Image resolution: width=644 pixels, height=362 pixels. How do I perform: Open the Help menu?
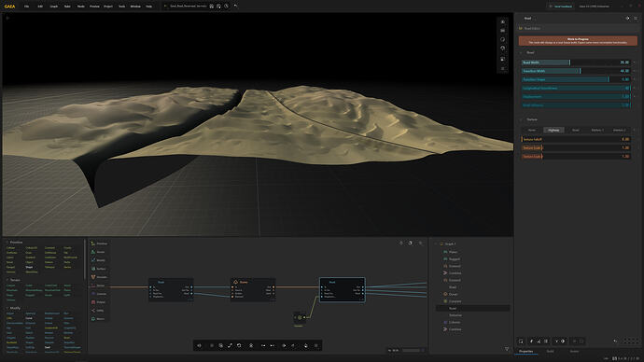point(148,7)
